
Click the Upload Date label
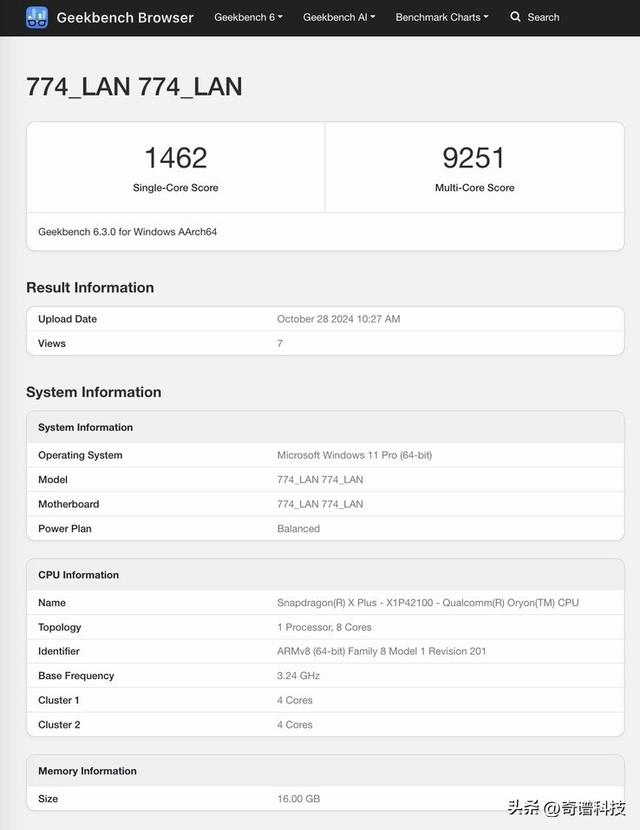click(67, 319)
